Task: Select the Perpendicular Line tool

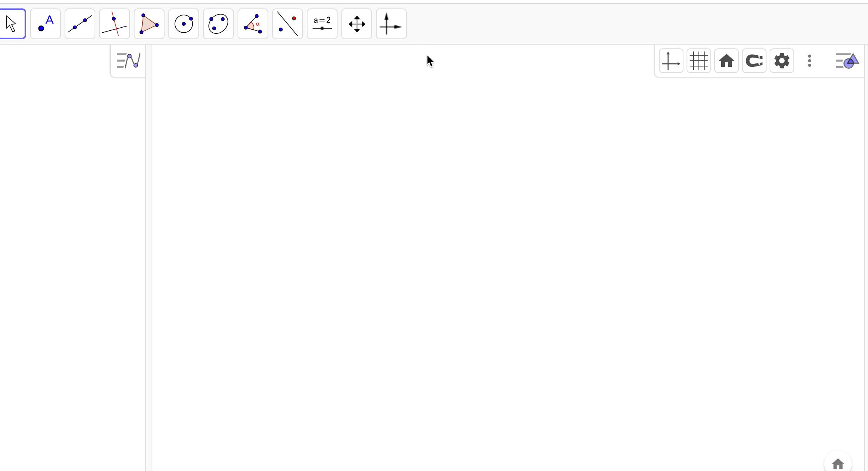Action: [115, 24]
